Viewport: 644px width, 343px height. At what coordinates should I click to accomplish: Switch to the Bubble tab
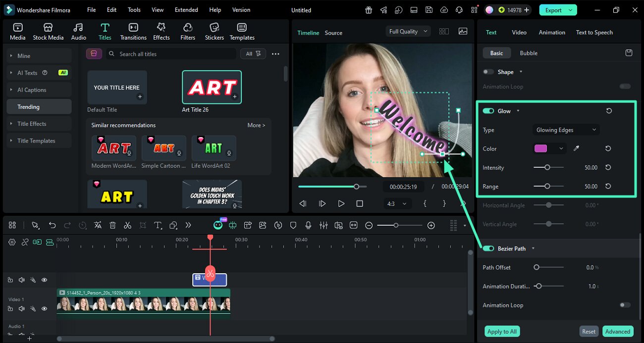tap(529, 53)
